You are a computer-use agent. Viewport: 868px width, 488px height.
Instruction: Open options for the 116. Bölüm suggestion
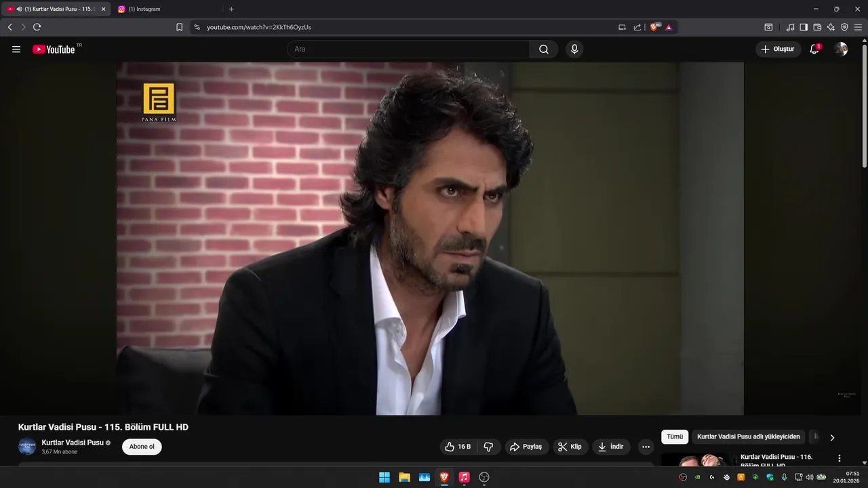pyautogui.click(x=840, y=458)
